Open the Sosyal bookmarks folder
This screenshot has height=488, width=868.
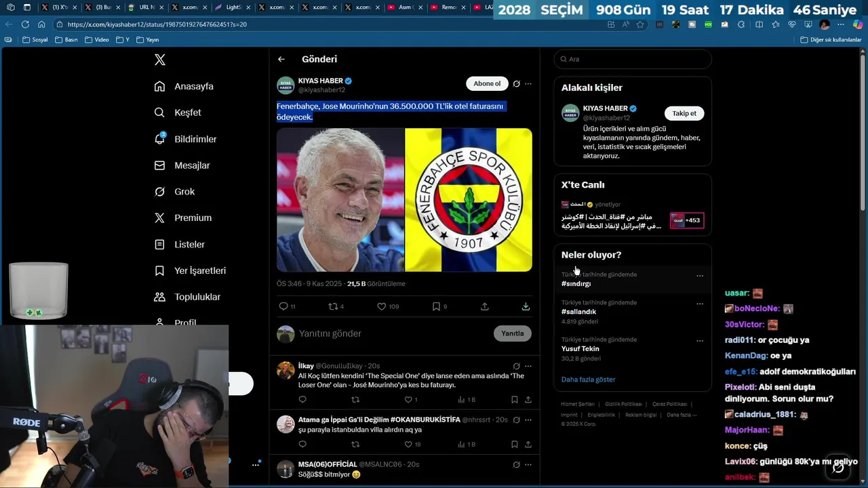click(35, 40)
